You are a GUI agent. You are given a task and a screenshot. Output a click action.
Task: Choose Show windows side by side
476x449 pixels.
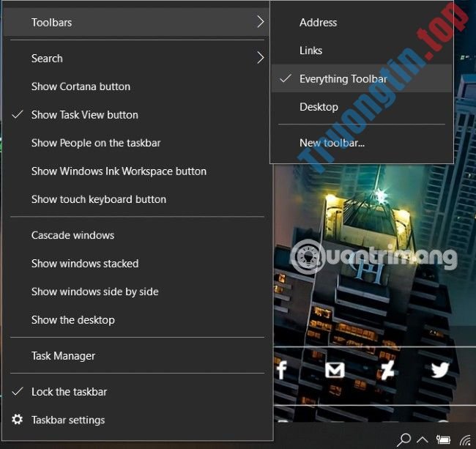137,292
